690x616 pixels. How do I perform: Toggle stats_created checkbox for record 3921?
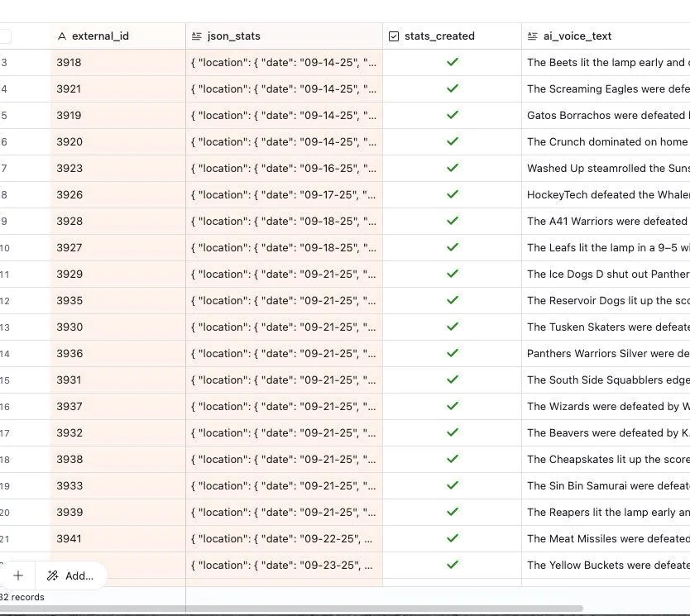pyautogui.click(x=453, y=88)
